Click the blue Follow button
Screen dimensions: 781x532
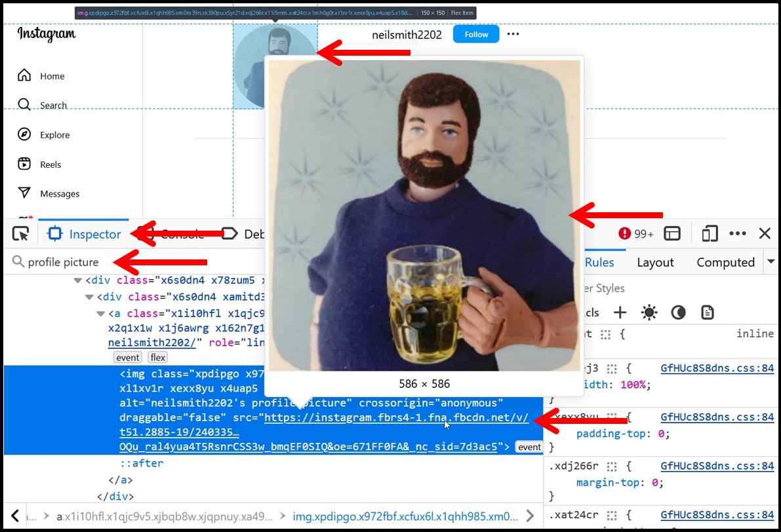point(476,35)
